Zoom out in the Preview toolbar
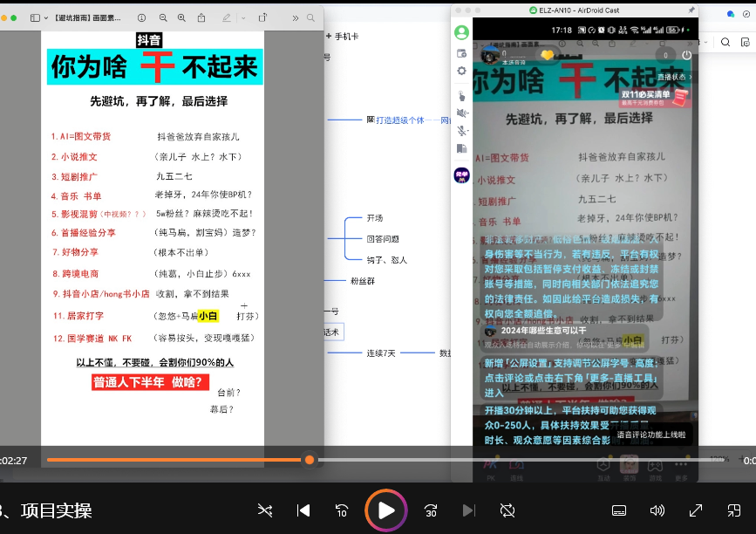Screen dimensions: 756x534 [163, 17]
